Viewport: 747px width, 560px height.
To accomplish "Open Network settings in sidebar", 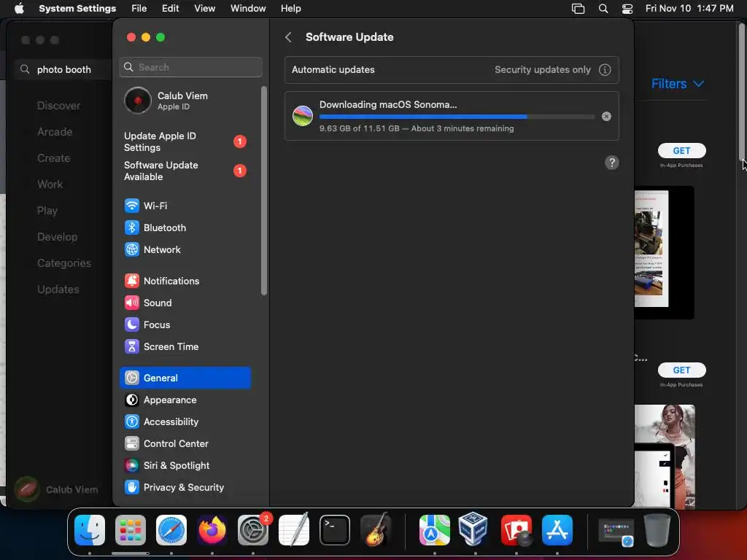I will coord(185,249).
